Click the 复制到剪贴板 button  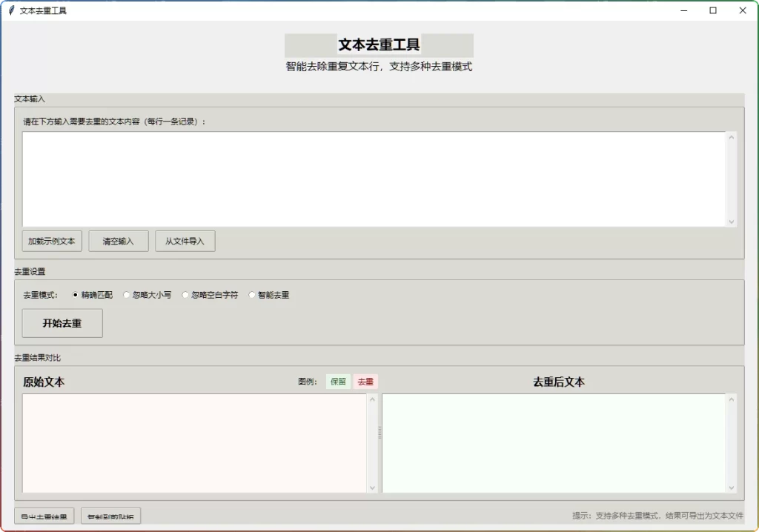(x=111, y=516)
